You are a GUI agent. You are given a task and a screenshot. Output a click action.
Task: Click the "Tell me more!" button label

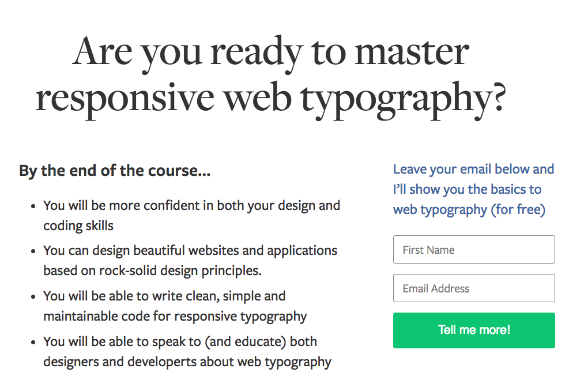click(x=473, y=330)
